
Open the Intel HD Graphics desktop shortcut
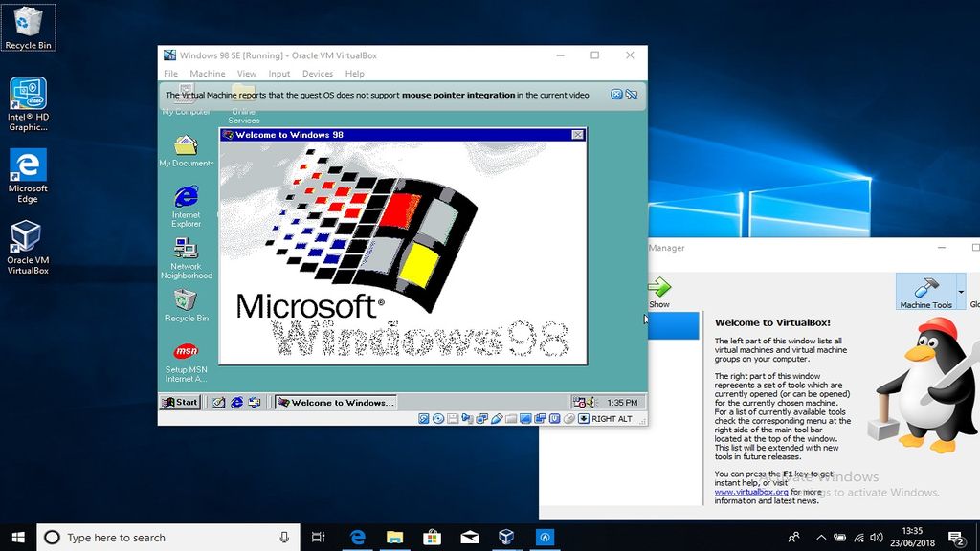click(28, 103)
